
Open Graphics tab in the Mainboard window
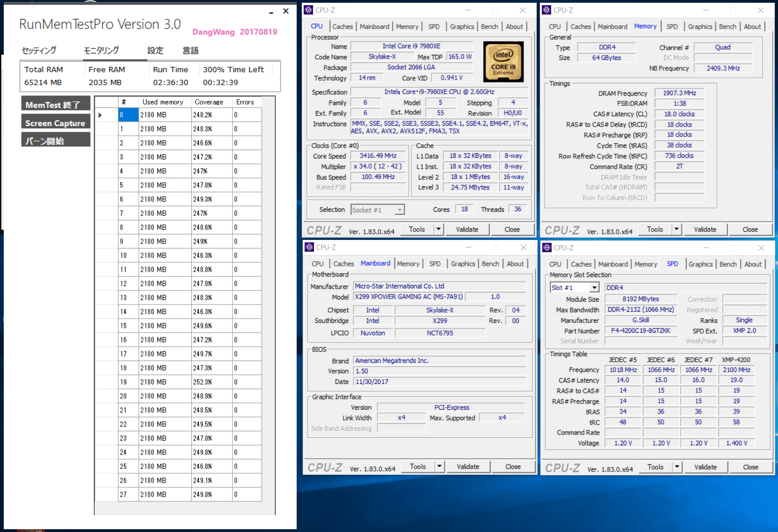point(463,264)
